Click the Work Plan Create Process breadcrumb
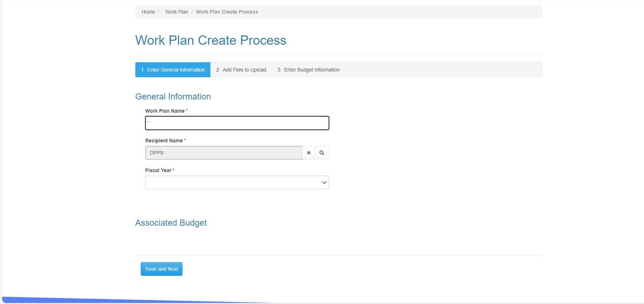Image resolution: width=644 pixels, height=304 pixels. (x=227, y=12)
